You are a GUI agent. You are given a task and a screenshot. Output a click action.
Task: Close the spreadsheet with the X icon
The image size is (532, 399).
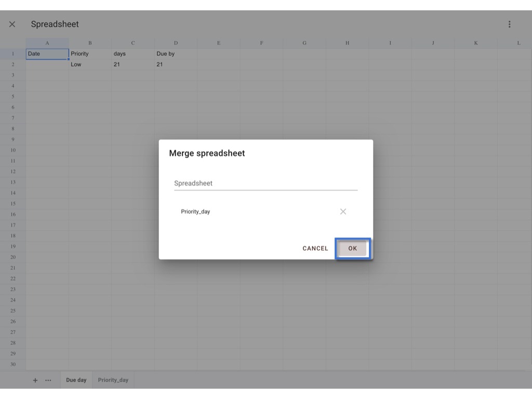pos(12,24)
